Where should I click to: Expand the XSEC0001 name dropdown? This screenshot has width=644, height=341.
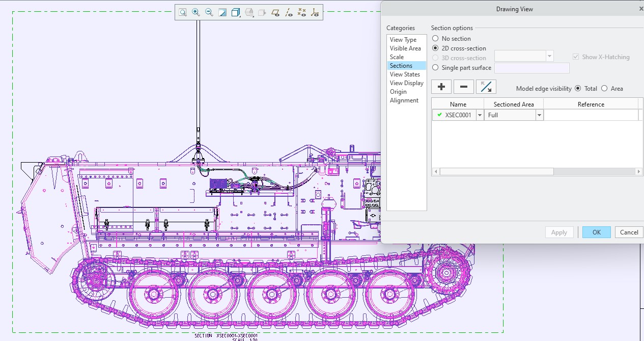click(x=480, y=115)
